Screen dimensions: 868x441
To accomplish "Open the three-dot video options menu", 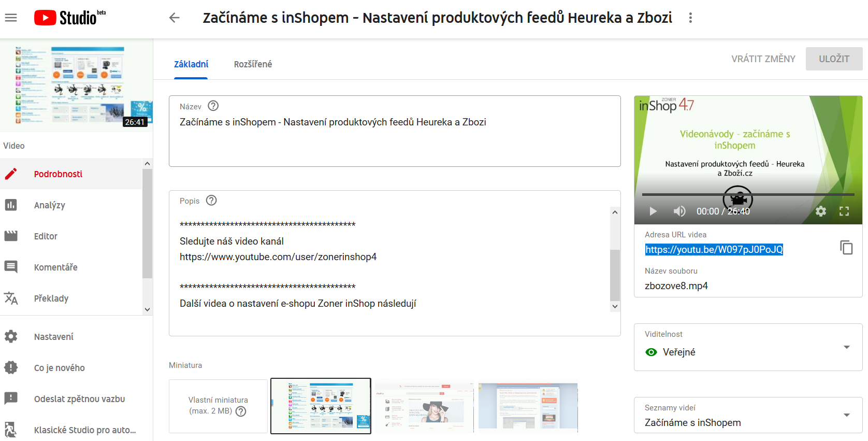I will (690, 18).
